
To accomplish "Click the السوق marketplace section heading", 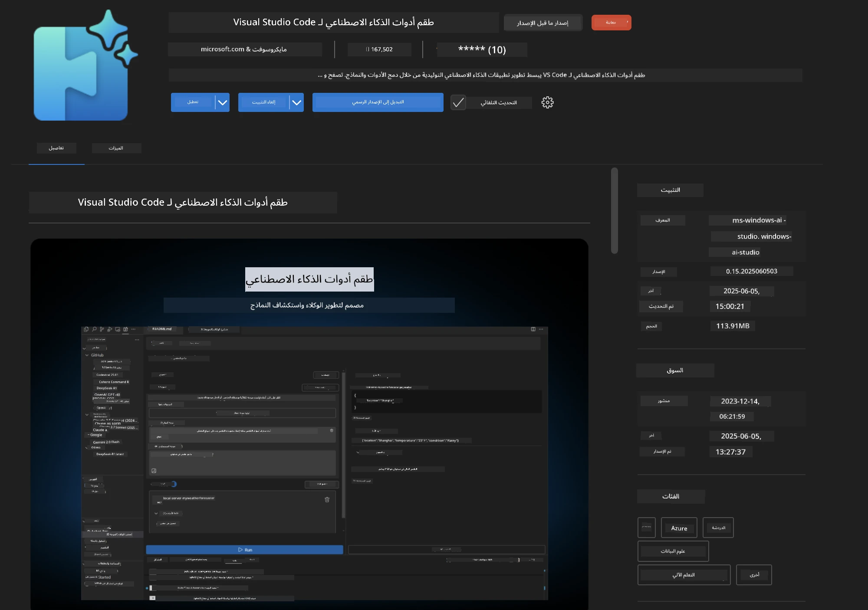I will (675, 371).
